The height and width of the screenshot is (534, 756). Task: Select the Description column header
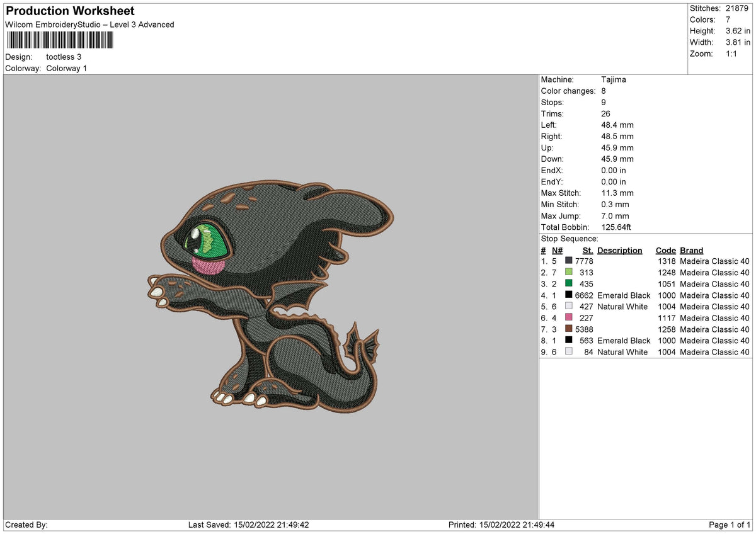[x=620, y=251]
